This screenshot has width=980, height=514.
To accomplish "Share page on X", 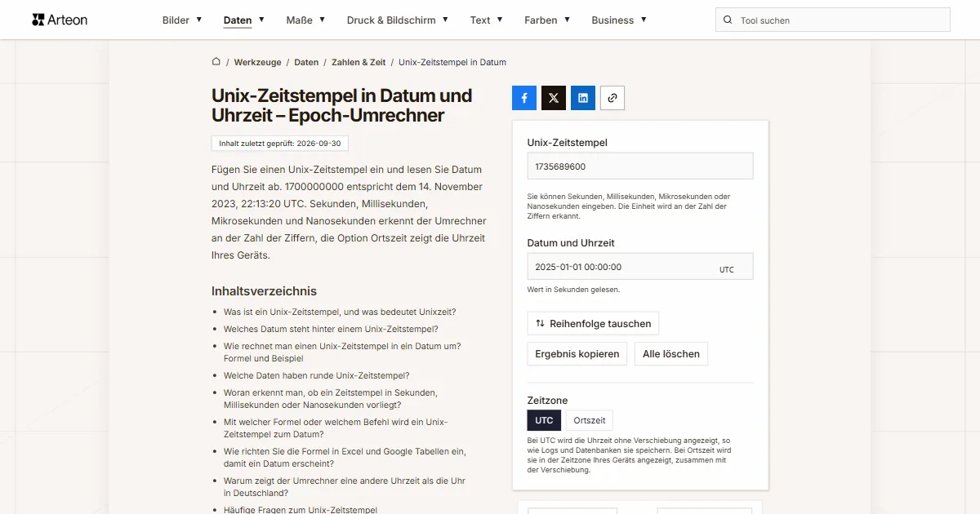I will [x=554, y=98].
